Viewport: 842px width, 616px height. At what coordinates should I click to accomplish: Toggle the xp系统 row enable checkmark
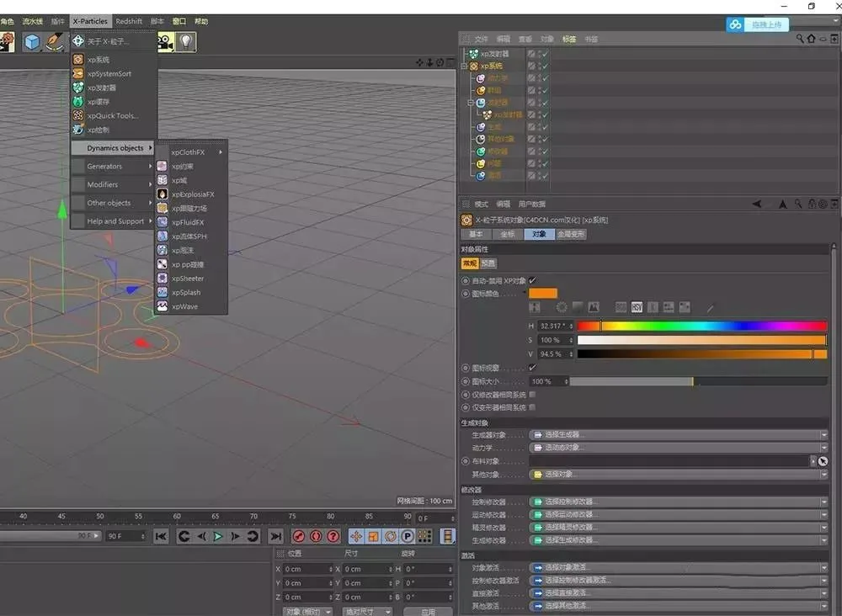click(545, 66)
